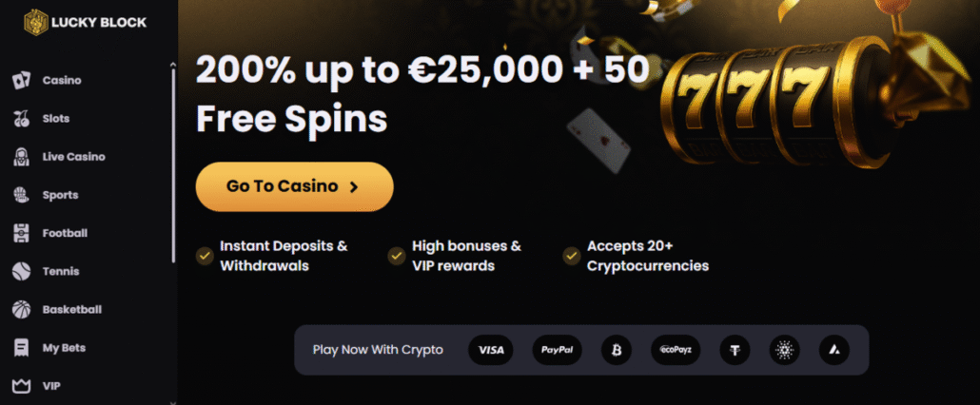Select the Tether payment icon
Image resolution: width=980 pixels, height=405 pixels.
(735, 350)
